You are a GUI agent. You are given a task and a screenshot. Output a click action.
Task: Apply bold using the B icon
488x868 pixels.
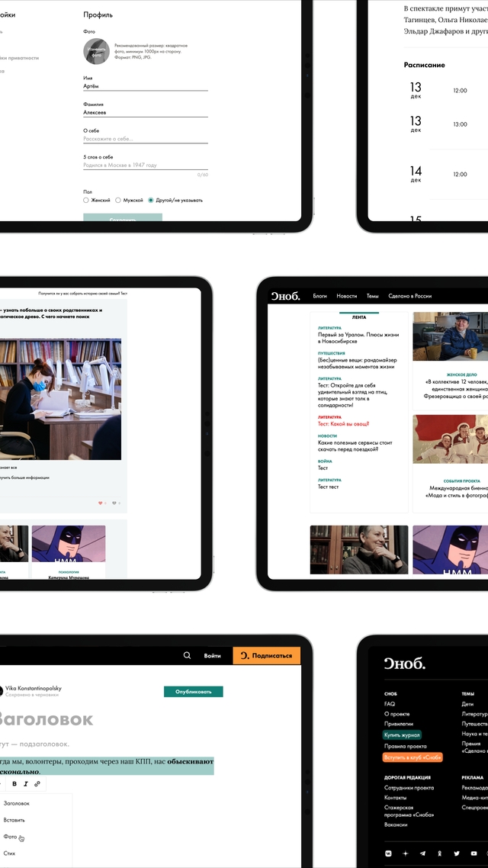point(14,784)
